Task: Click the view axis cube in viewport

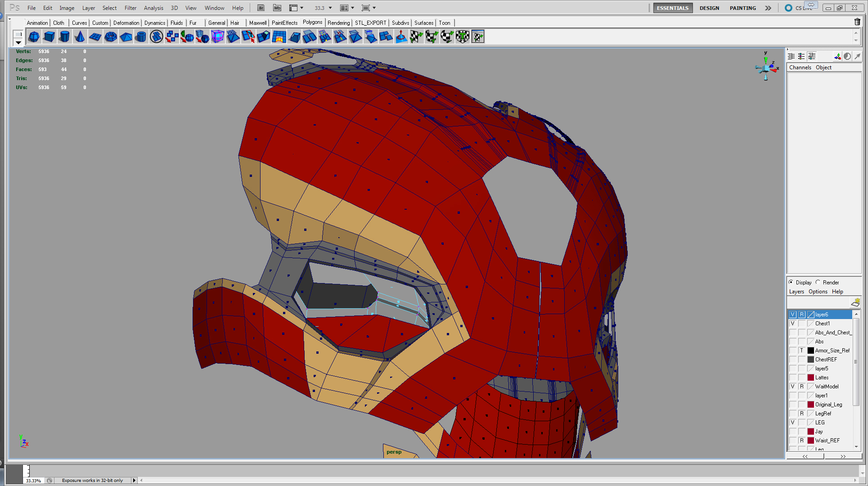Action: pos(766,68)
